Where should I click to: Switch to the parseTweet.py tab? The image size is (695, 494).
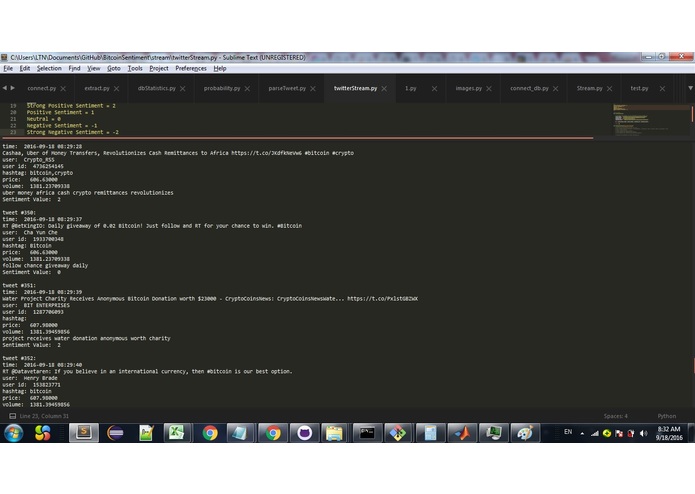click(287, 88)
